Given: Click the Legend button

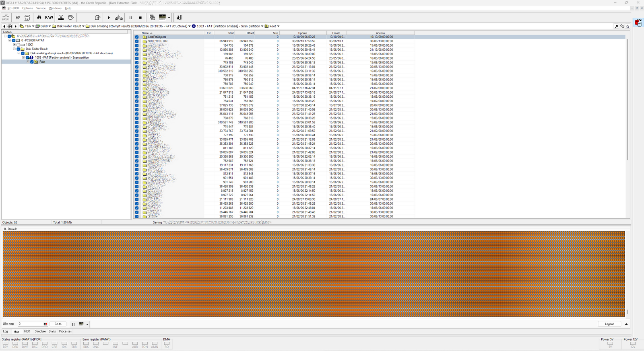Looking at the screenshot, I should point(610,324).
